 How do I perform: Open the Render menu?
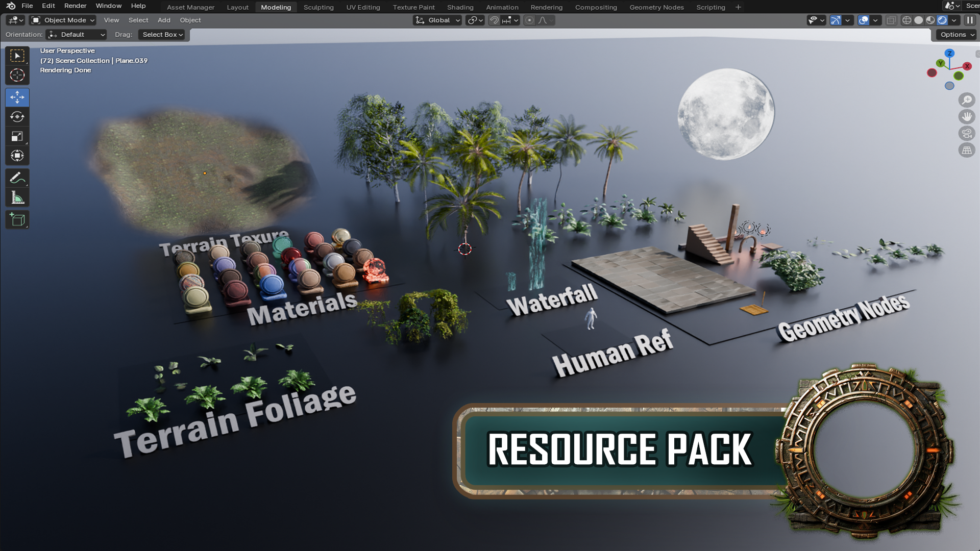click(75, 6)
